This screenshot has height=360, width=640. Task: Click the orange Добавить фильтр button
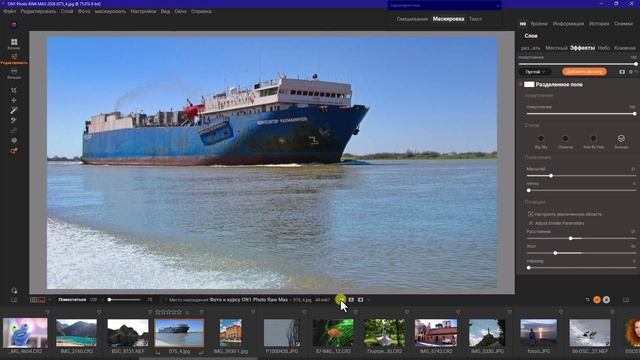(584, 72)
